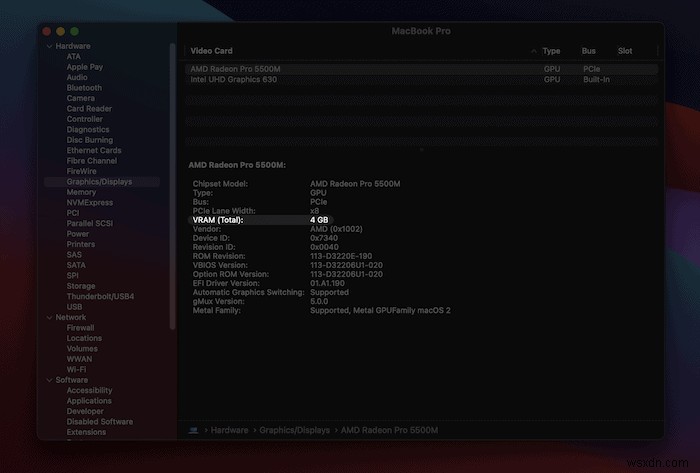Viewport: 700px width, 473px height.
Task: Select Storage in the sidebar
Action: click(81, 286)
